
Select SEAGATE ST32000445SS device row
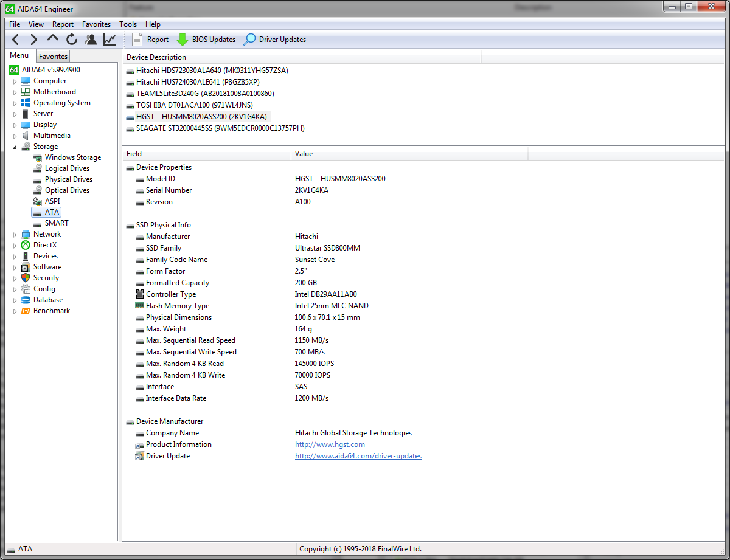click(x=220, y=128)
